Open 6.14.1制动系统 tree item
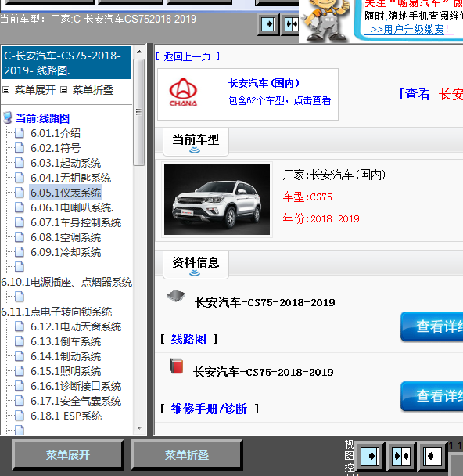This screenshot has height=476, width=463. pos(66,356)
